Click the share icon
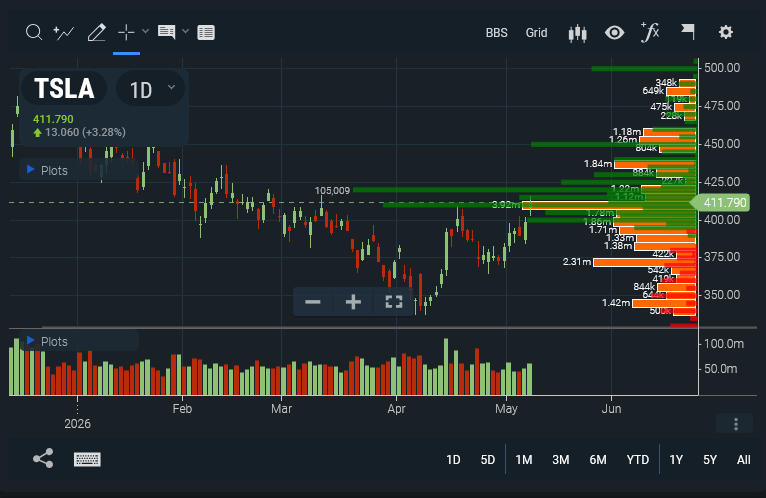 coord(43,458)
